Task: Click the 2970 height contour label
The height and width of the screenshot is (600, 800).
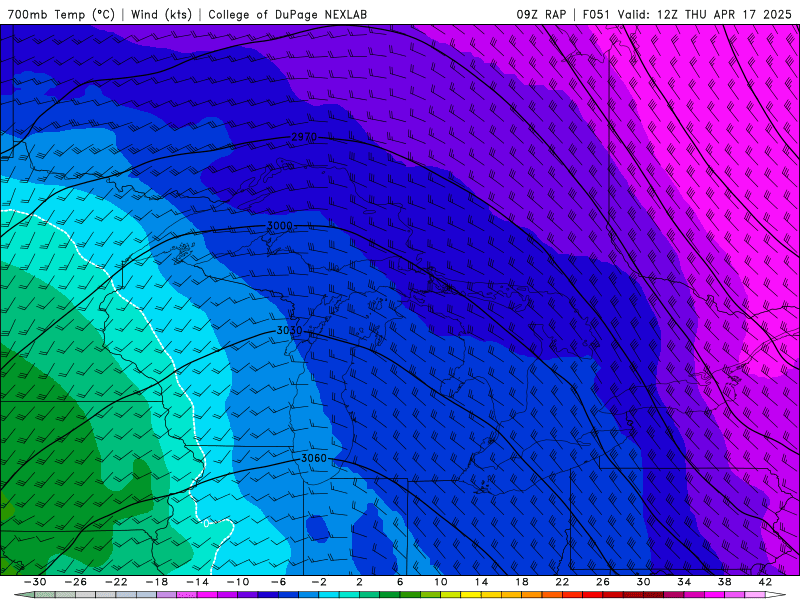Action: coord(304,137)
